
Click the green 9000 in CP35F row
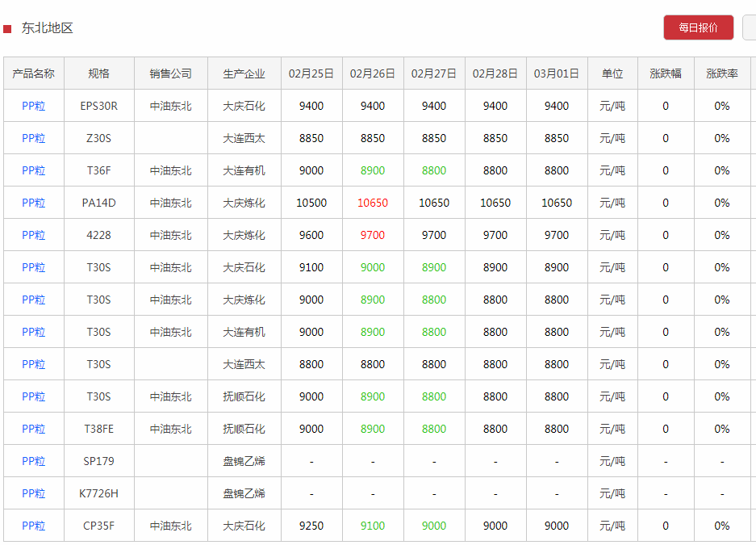click(434, 526)
